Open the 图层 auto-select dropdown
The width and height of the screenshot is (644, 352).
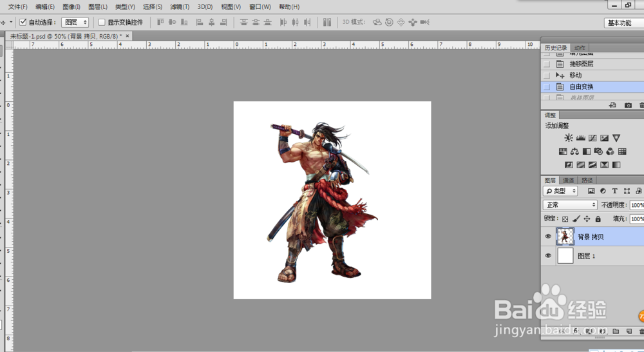[x=75, y=22]
